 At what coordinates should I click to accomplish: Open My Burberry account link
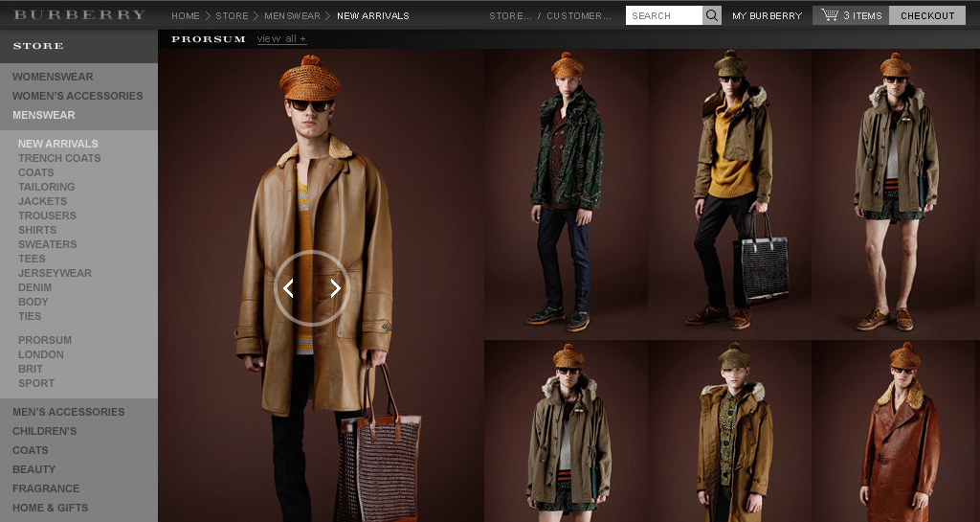767,15
